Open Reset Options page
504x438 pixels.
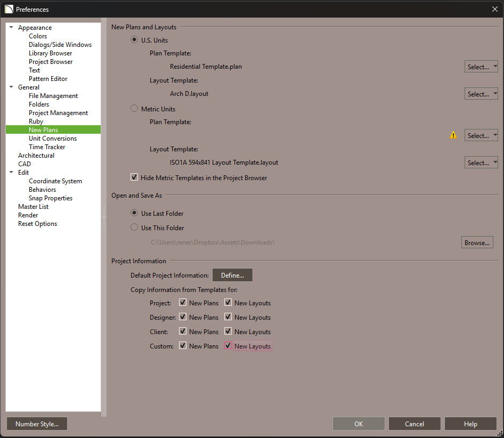[38, 223]
